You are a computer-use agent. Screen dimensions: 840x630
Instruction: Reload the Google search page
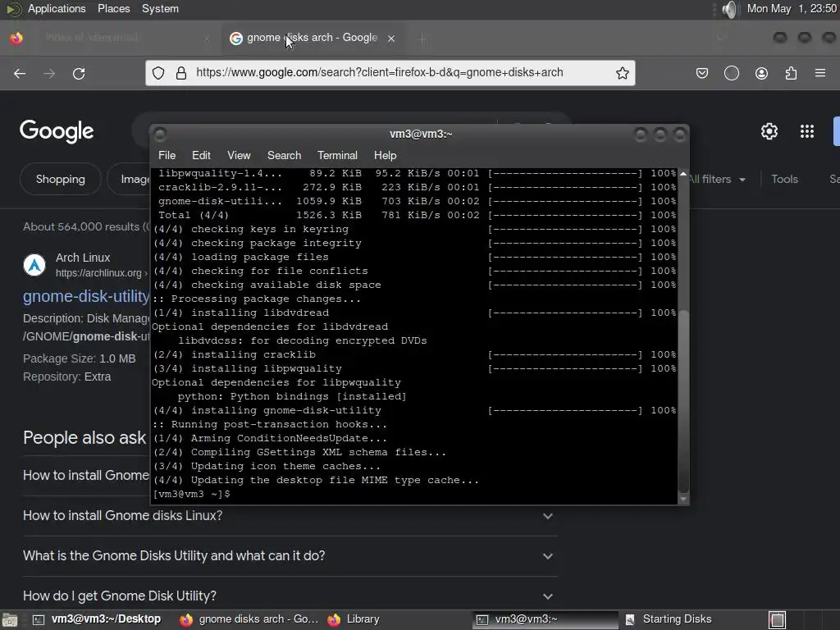pyautogui.click(x=79, y=73)
